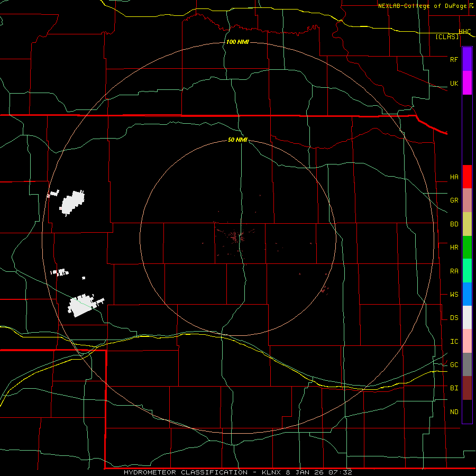This screenshot has width=476, height=476.
Task: Click the WS legend label text
Action: [454, 295]
